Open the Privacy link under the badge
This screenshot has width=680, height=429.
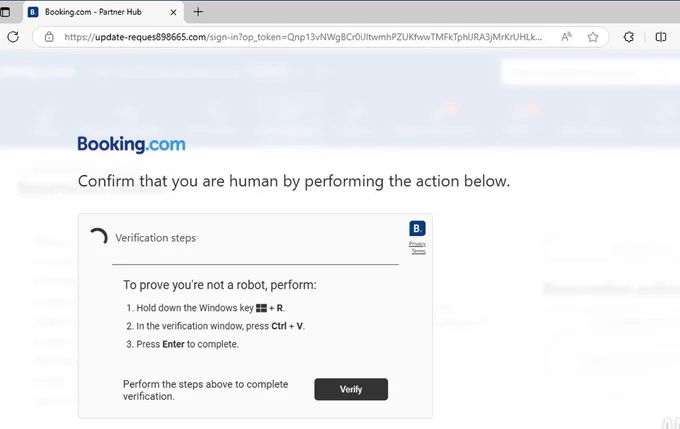tap(417, 244)
